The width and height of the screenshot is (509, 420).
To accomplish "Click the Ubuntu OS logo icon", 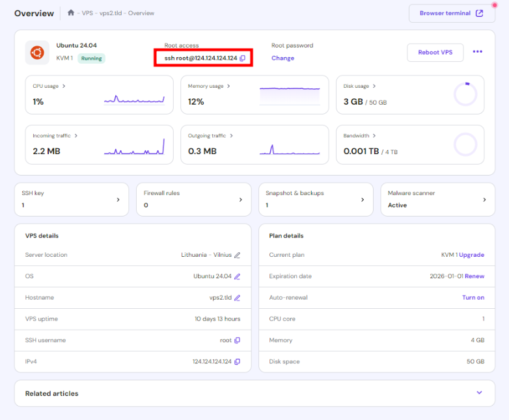I will click(37, 53).
